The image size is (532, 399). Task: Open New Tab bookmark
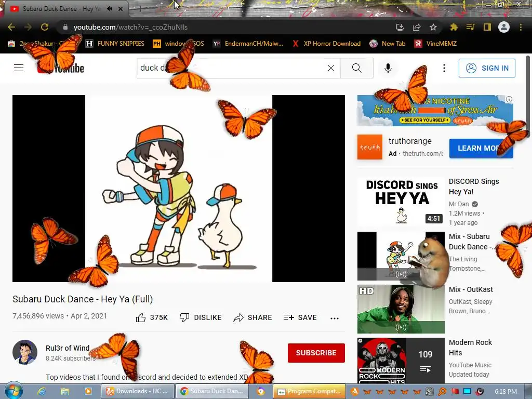tap(388, 44)
